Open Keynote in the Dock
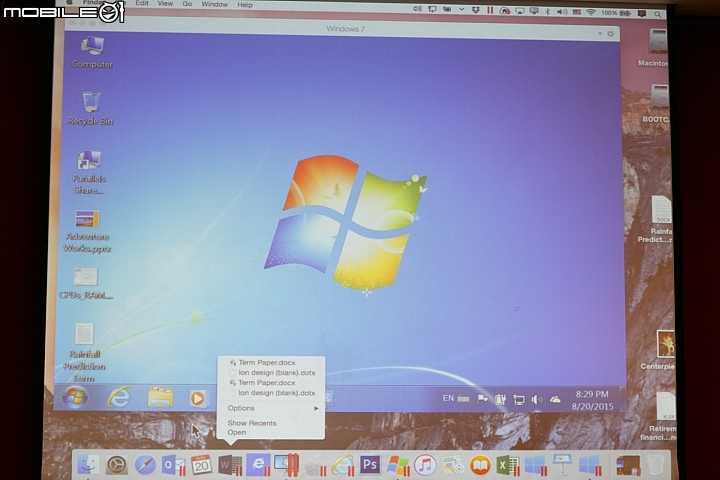 (562, 465)
